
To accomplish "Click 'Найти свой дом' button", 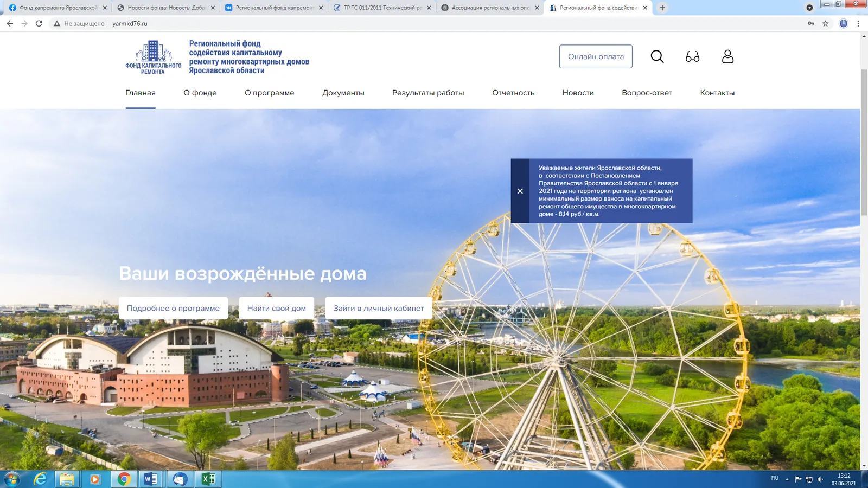I will coord(276,308).
